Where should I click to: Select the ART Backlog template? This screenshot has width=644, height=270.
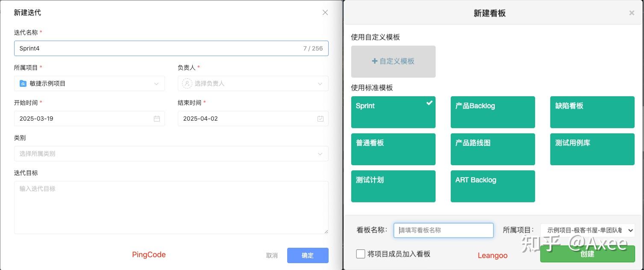(493, 186)
